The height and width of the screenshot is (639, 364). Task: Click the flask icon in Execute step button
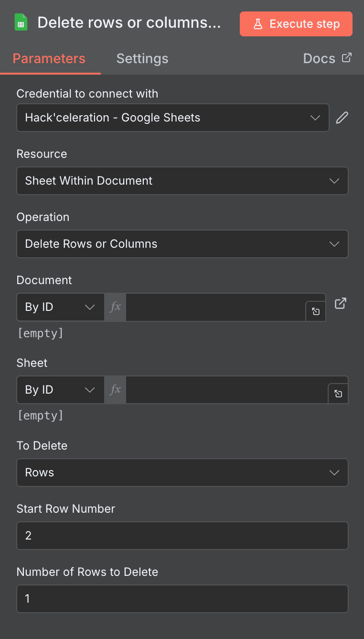coord(258,23)
